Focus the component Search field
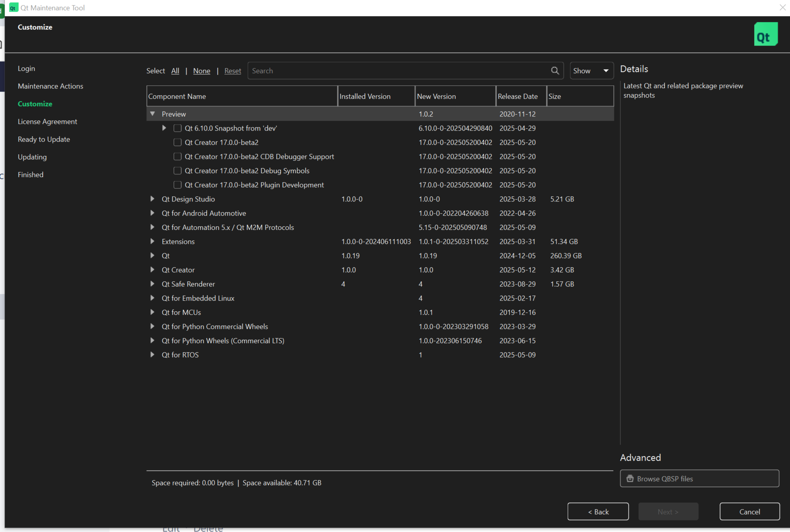This screenshot has height=532, width=790. click(405, 71)
